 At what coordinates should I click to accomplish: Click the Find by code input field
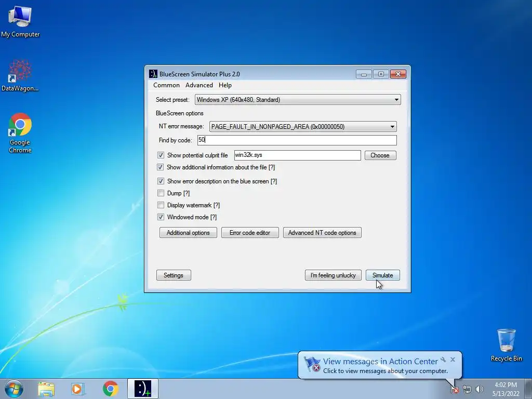tap(297, 140)
